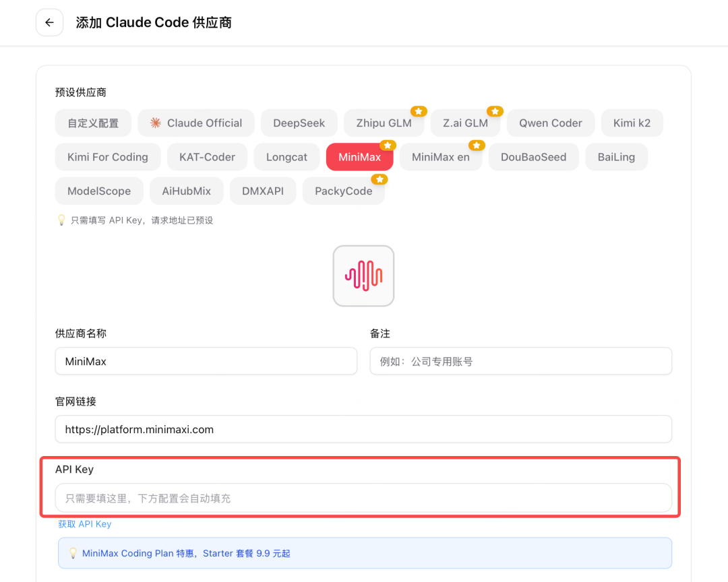Click the back arrow at top left
The image size is (728, 582).
(x=49, y=22)
